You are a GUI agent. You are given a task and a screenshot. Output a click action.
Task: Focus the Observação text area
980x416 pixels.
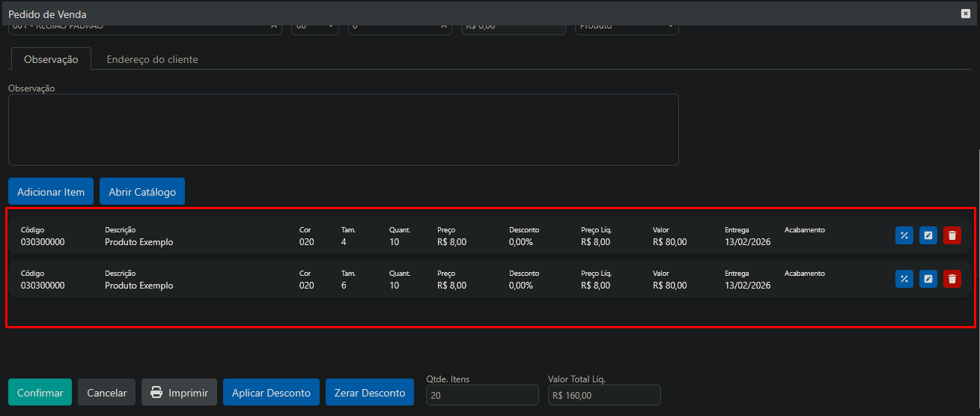pos(343,129)
